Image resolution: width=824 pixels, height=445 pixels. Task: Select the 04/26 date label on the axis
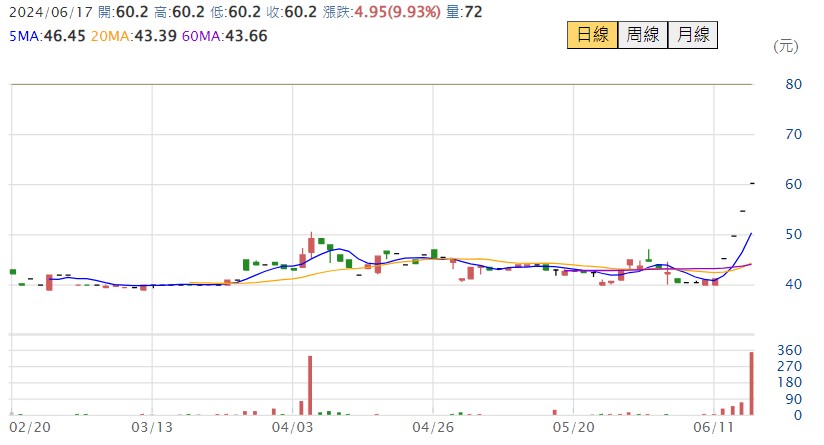(432, 427)
